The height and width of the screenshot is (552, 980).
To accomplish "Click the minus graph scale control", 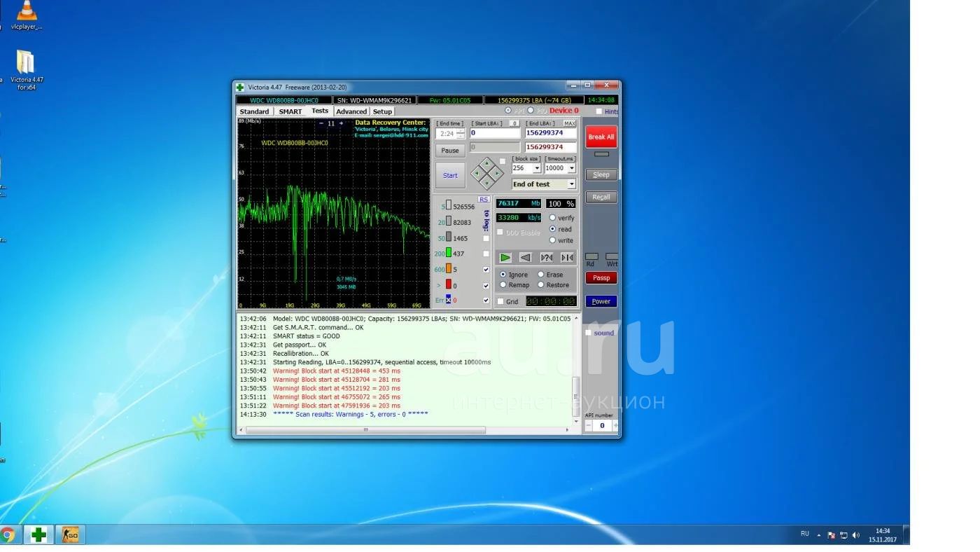I will click(321, 123).
